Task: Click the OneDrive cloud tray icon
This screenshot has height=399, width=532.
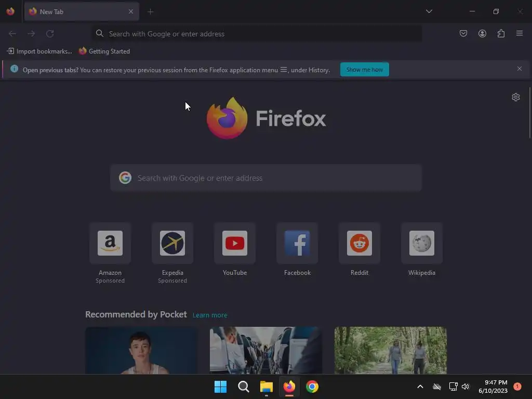Action: pos(437,387)
